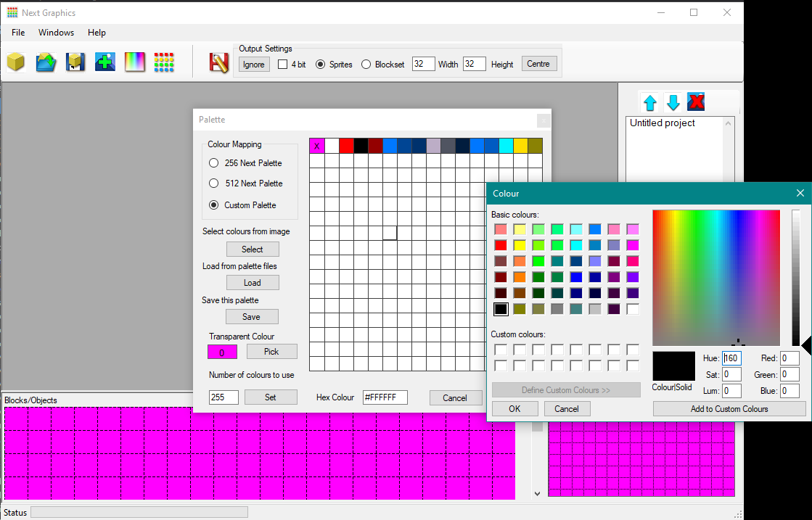Open the File menu
The image size is (812, 520).
[17, 32]
